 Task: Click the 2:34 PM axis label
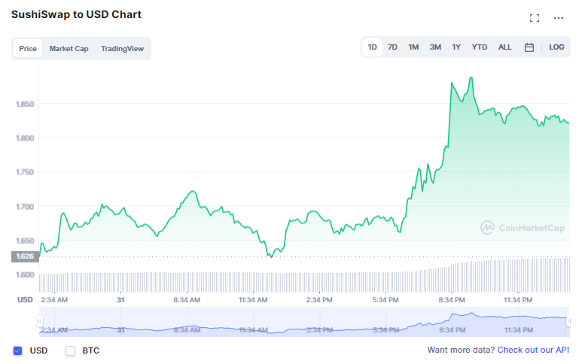319,300
